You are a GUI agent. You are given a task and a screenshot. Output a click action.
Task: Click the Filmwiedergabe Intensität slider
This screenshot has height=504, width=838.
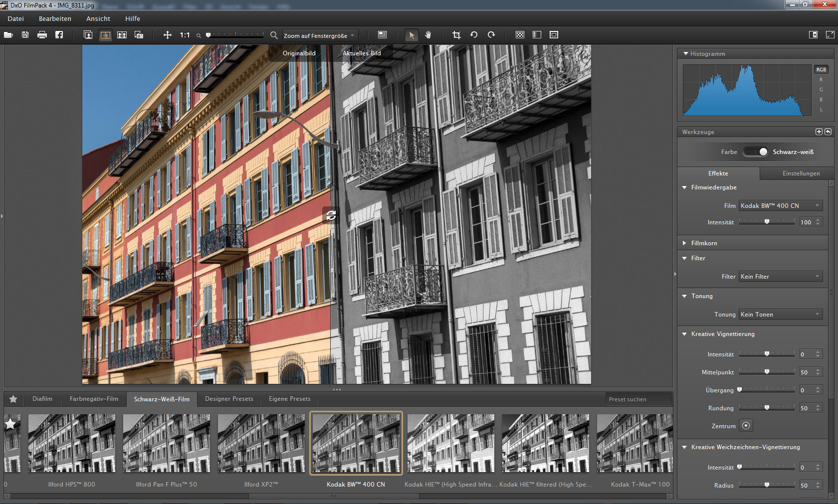pyautogui.click(x=767, y=222)
